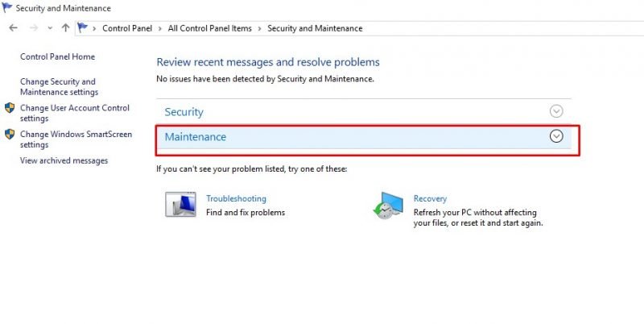Open the Troubleshooting link
The image size is (644, 324).
tap(236, 198)
